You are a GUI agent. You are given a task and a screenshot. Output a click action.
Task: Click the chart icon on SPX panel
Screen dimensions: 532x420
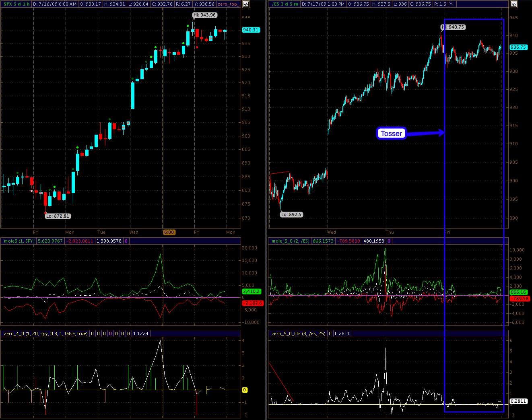246,4
